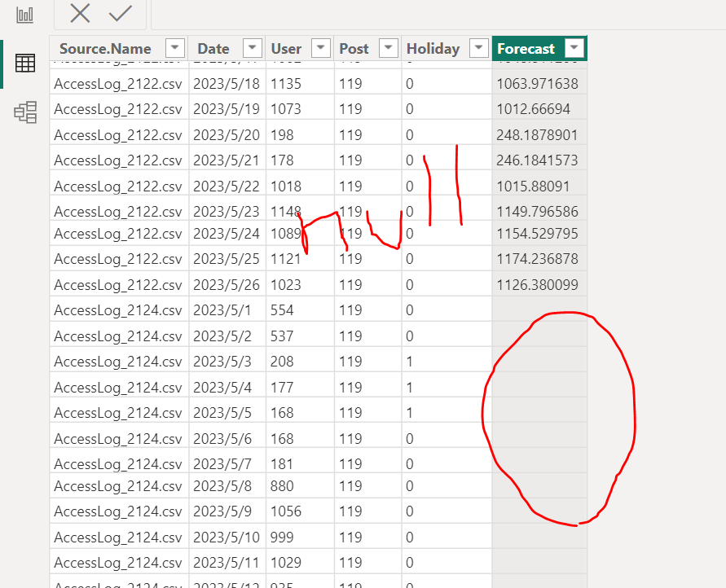The image size is (726, 588).
Task: Click user value 554
Action: (x=282, y=310)
